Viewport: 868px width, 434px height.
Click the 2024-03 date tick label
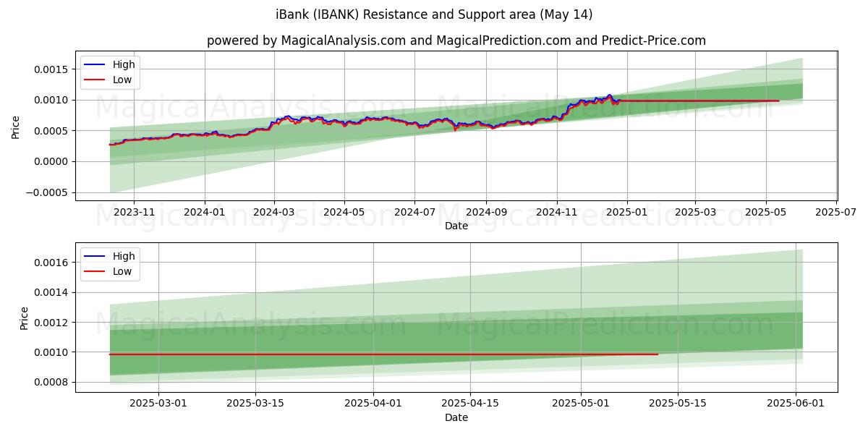point(274,213)
